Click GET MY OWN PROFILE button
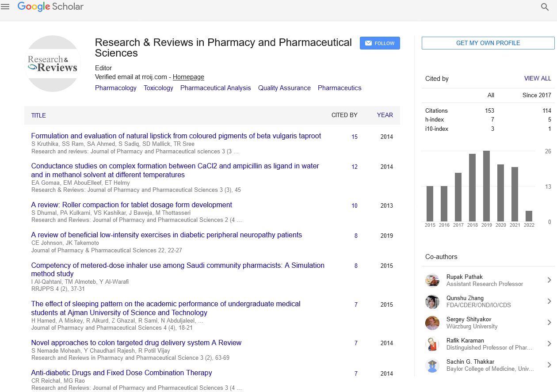The image size is (557, 392). click(488, 43)
